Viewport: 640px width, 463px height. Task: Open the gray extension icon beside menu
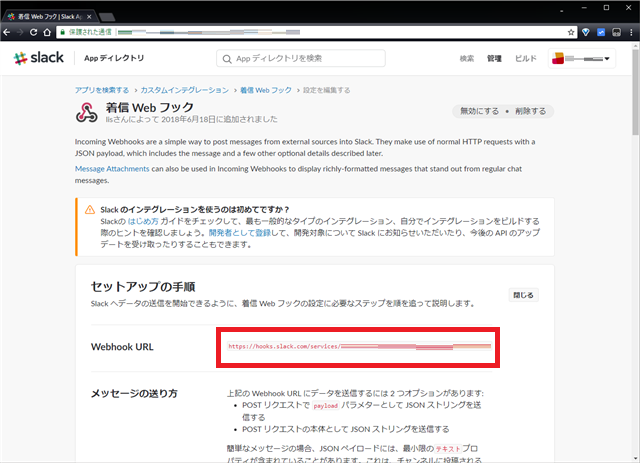pos(616,32)
